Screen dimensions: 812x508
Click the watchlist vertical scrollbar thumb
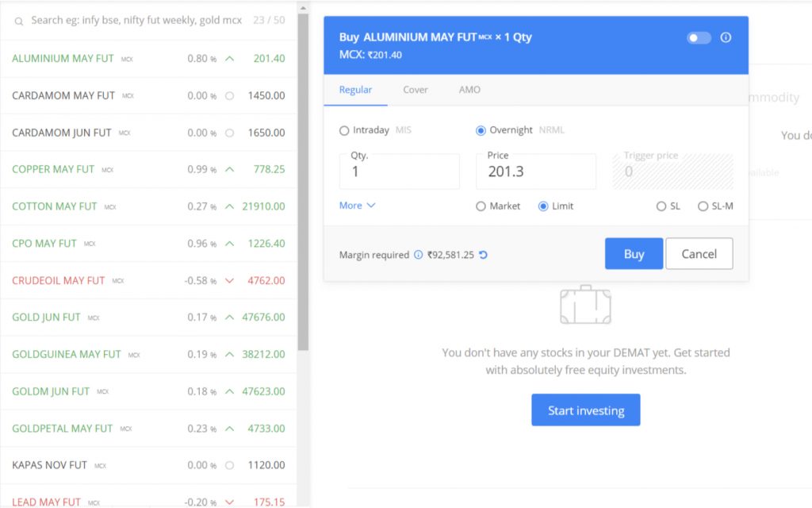click(303, 183)
